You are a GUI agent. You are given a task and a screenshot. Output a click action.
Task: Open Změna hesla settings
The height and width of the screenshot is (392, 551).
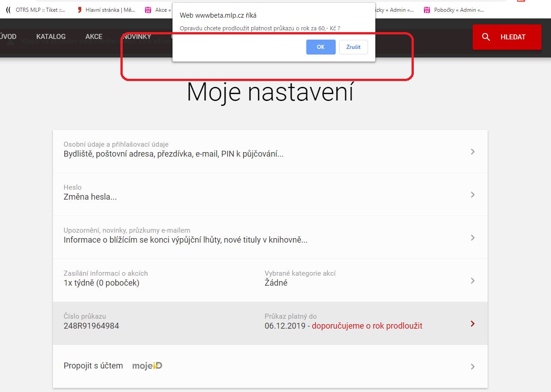[x=91, y=197]
